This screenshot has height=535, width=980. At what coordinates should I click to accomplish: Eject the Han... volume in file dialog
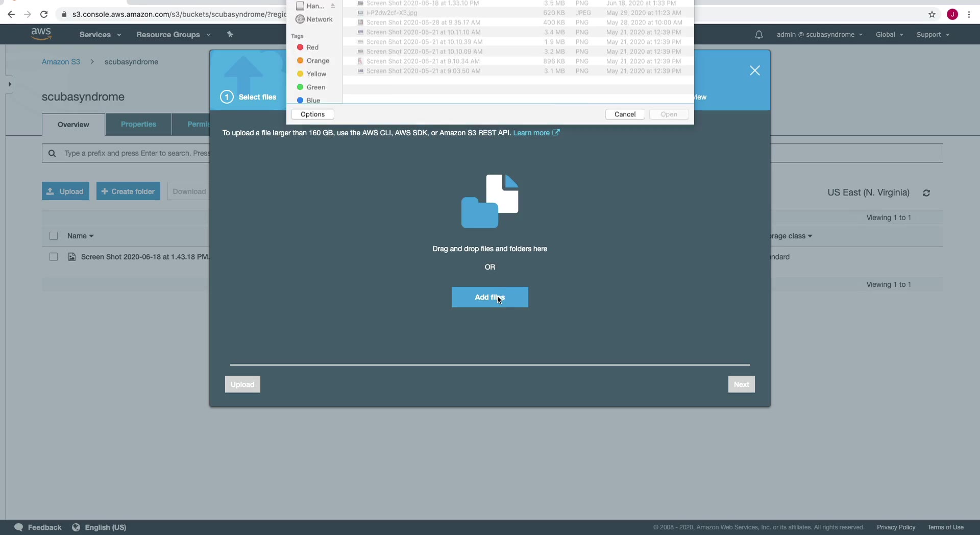333,6
